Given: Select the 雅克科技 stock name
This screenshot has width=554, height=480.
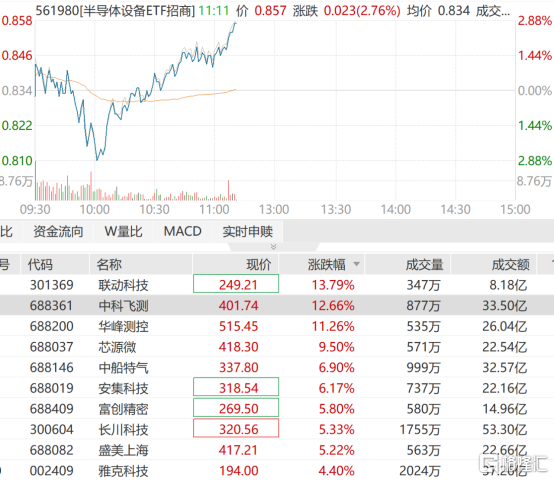Looking at the screenshot, I should click(x=123, y=471).
